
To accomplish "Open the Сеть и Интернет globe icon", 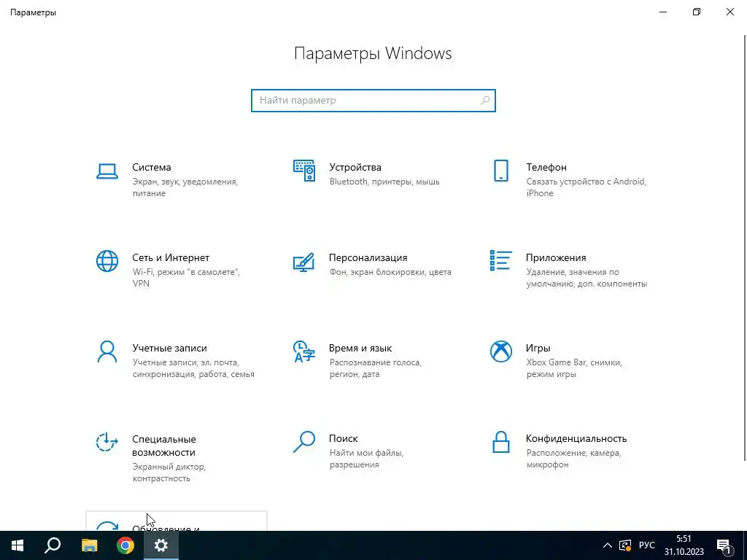I will coord(107,261).
